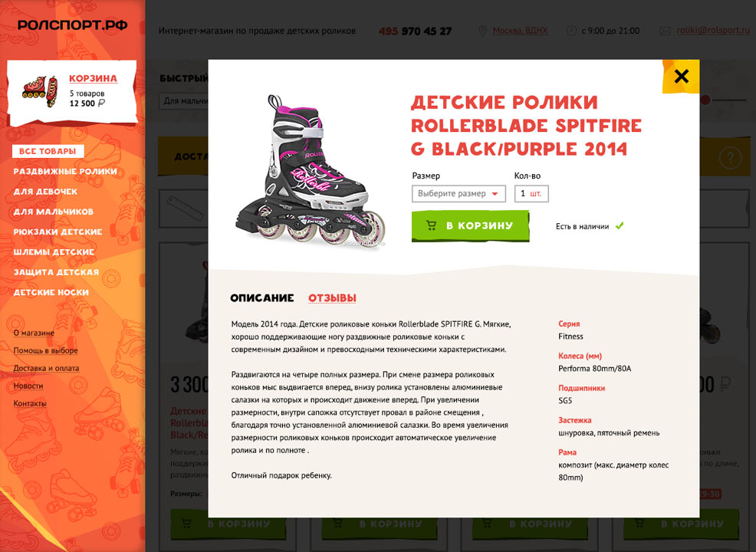Click the question mark help icon

click(730, 158)
